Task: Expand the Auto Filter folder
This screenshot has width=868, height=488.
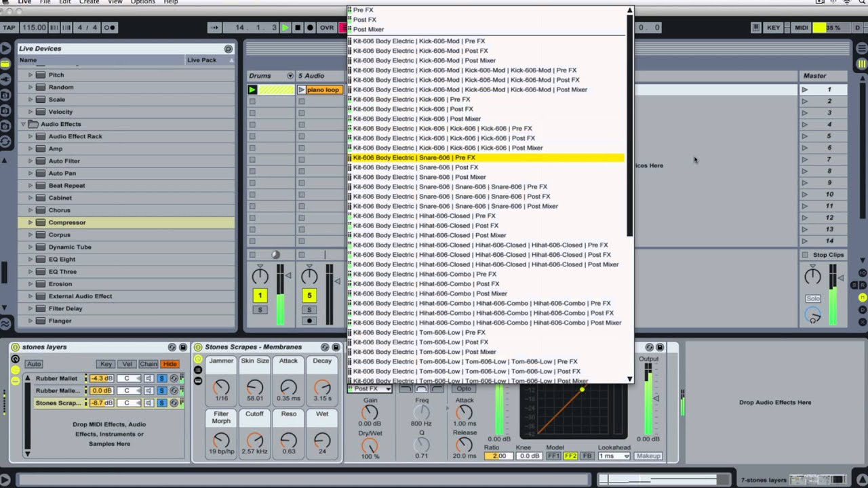Action: point(30,161)
